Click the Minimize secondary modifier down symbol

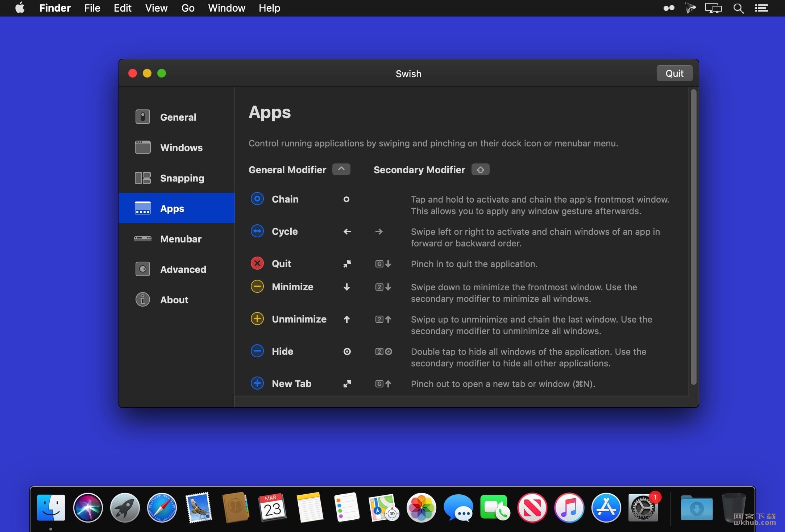(383, 287)
